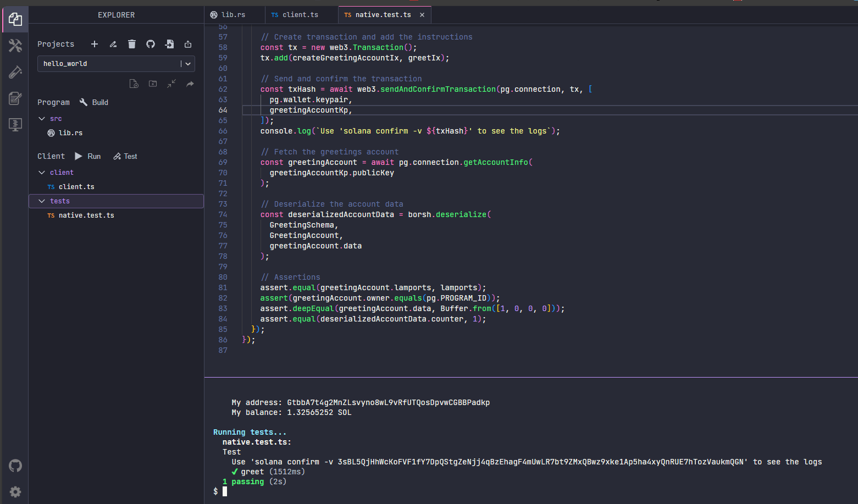
Task: Delete the project with trash icon
Action: [132, 44]
